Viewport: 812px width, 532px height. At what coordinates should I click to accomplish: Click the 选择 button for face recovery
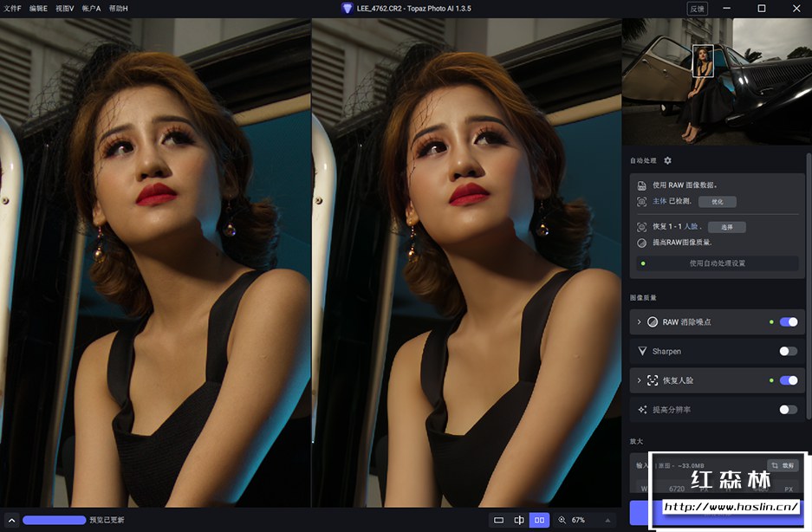[x=726, y=227]
